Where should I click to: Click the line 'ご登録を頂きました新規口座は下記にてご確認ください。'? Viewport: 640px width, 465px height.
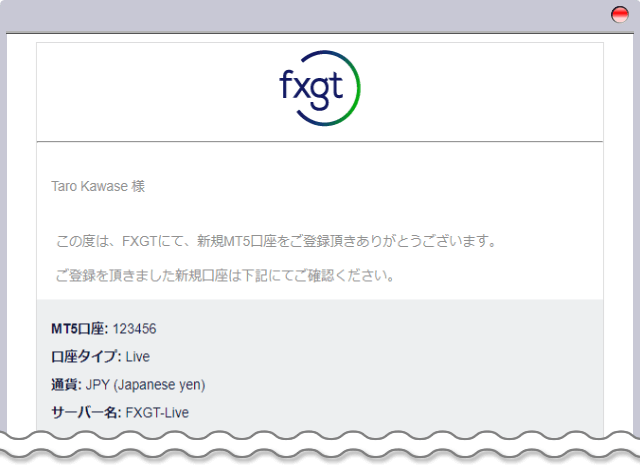click(x=225, y=276)
